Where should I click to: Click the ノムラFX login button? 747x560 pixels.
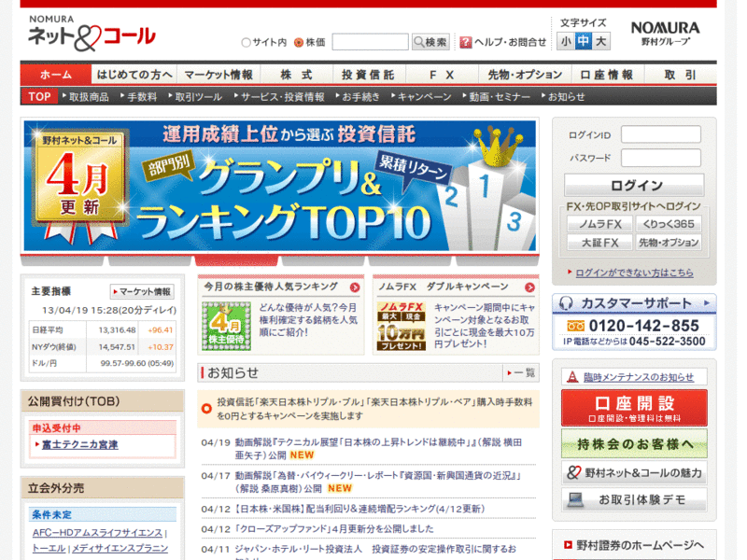point(599,224)
